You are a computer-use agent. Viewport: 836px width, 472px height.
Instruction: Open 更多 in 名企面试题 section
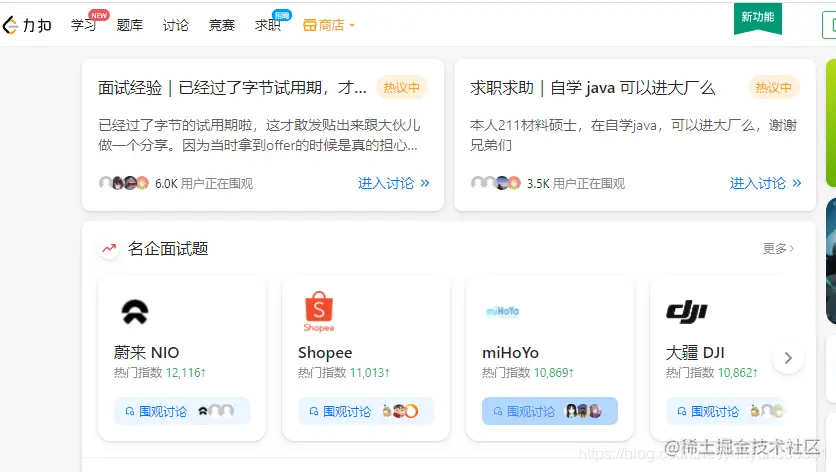pyautogui.click(x=778, y=249)
